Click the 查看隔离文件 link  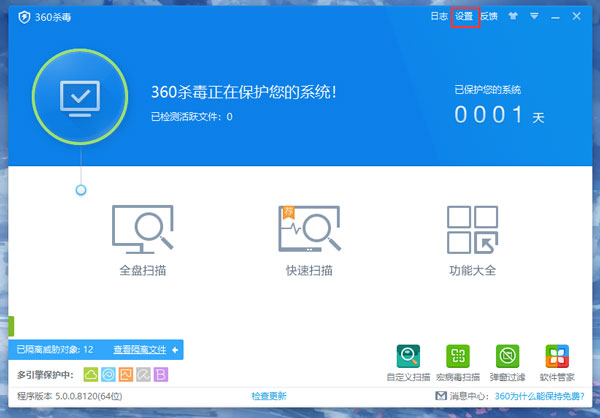point(140,349)
